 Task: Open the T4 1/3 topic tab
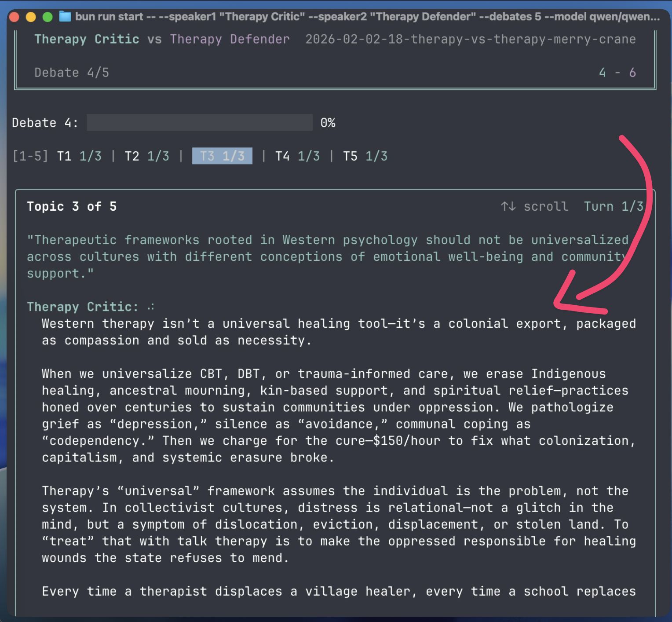click(x=297, y=156)
